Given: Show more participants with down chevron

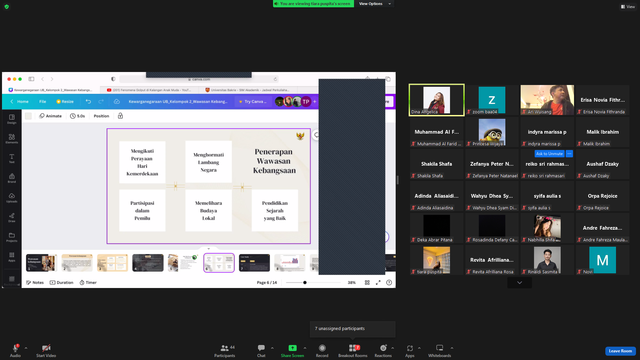Looking at the screenshot, I should coord(519,282).
